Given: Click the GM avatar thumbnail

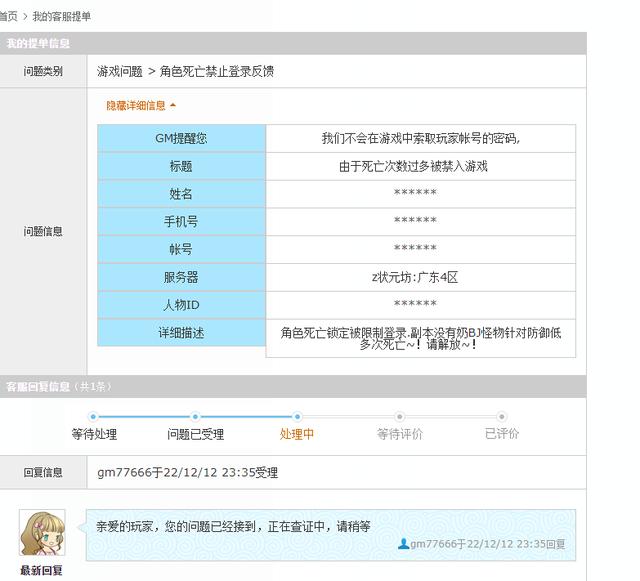Looking at the screenshot, I should pyautogui.click(x=42, y=533).
